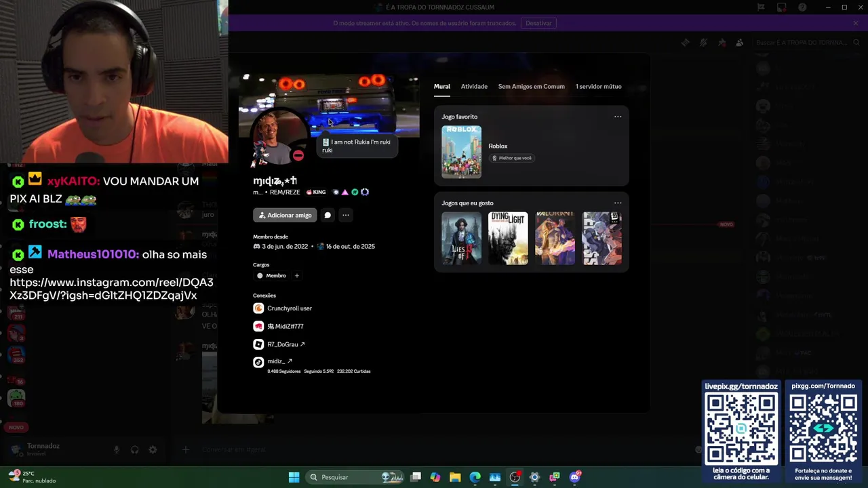Open Windows Settings gear on taskbar

pyautogui.click(x=534, y=477)
